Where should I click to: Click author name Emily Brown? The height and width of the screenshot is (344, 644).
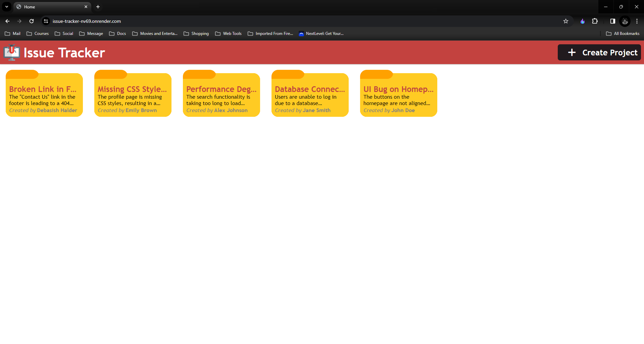tap(141, 110)
